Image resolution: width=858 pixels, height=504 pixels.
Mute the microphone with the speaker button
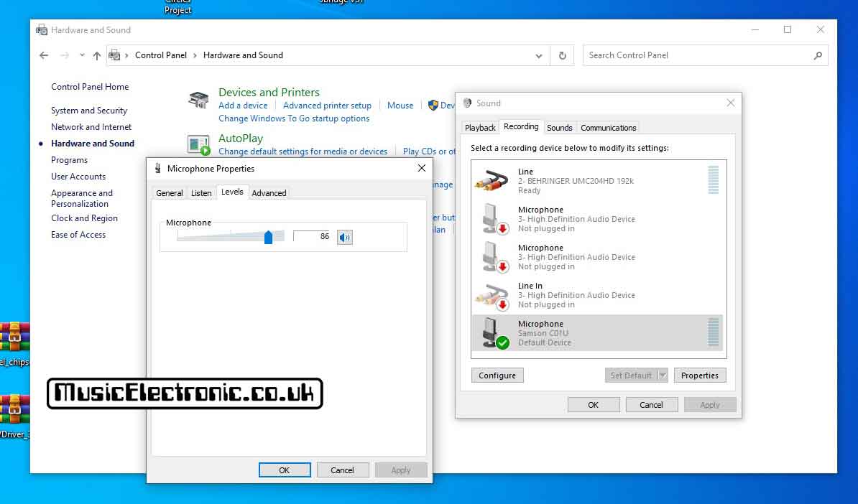point(344,237)
